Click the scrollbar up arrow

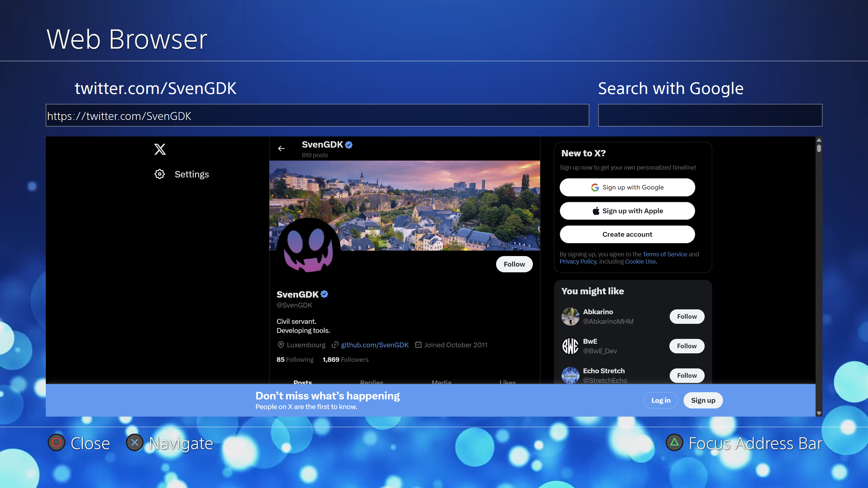819,140
